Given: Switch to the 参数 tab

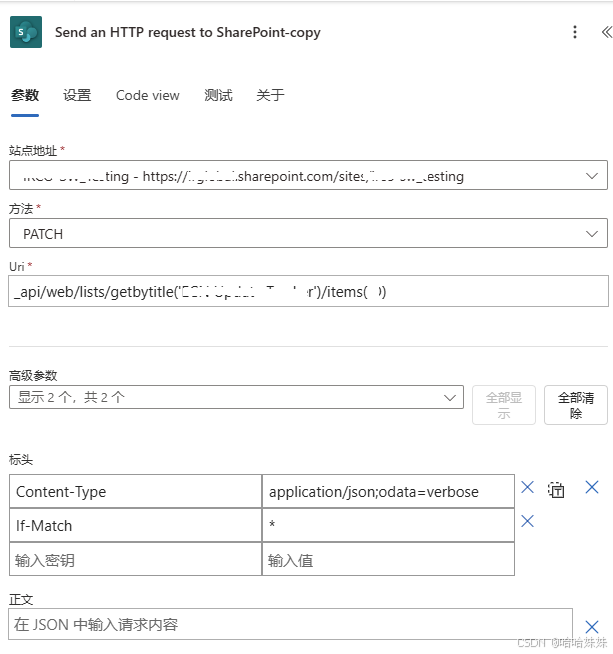Looking at the screenshot, I should pyautogui.click(x=25, y=95).
